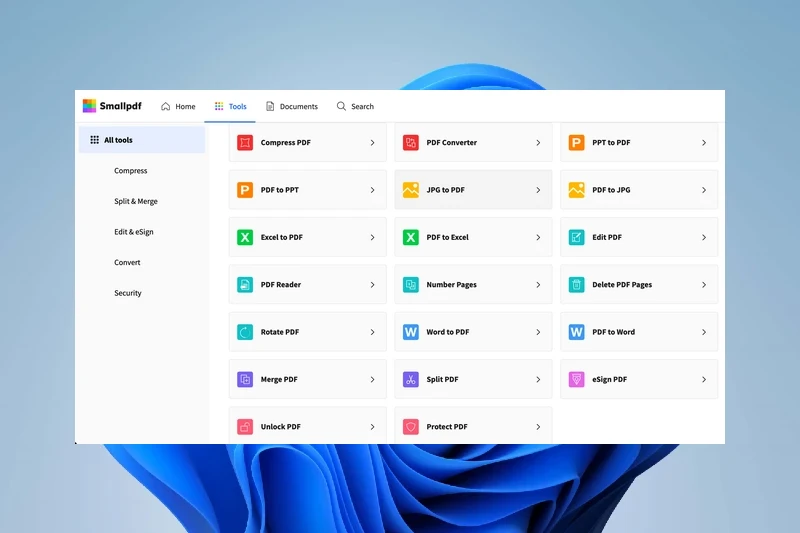Select the eSign PDF icon
The image size is (800, 533).
tap(576, 379)
